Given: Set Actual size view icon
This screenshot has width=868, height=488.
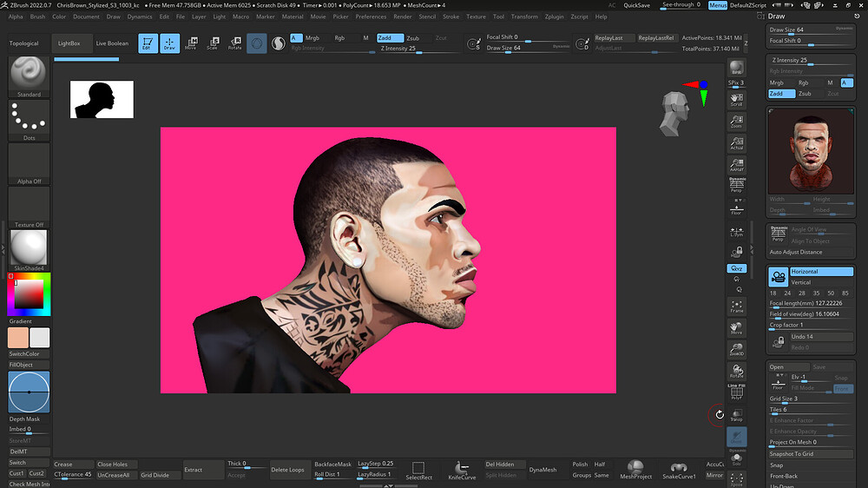Looking at the screenshot, I should click(736, 143).
